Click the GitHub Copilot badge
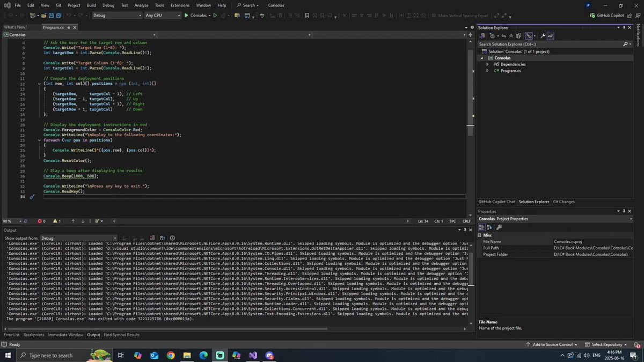This screenshot has width=644, height=362. (x=606, y=16)
